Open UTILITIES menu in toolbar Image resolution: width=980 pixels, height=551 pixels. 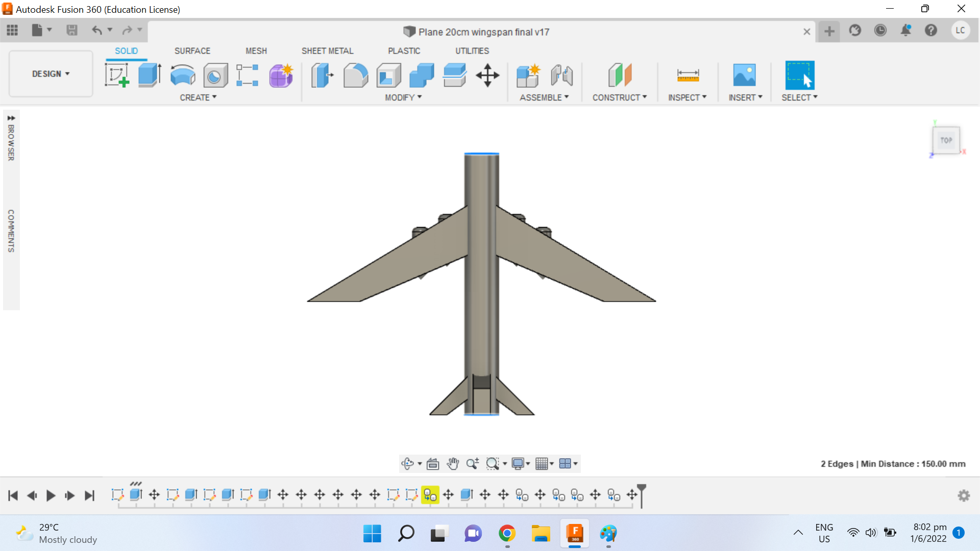click(x=471, y=51)
